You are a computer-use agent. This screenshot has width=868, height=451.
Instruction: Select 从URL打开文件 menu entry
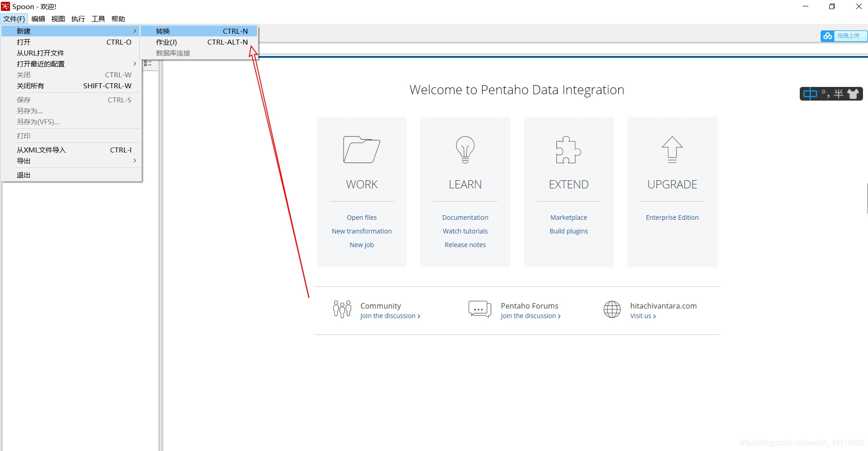[71, 53]
